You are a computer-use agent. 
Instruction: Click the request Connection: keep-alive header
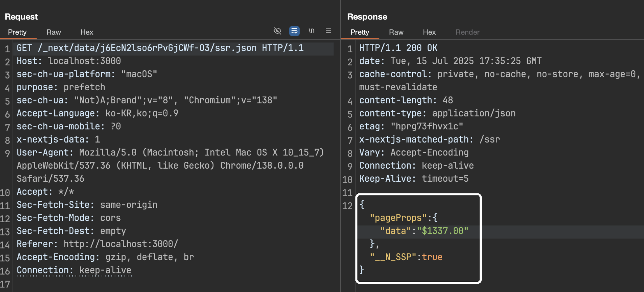click(x=74, y=270)
